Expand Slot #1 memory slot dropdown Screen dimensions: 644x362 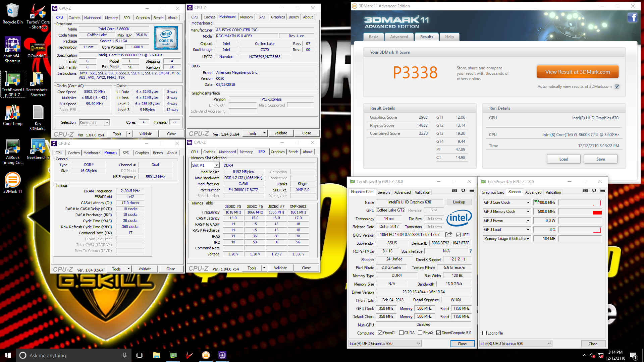click(x=217, y=165)
